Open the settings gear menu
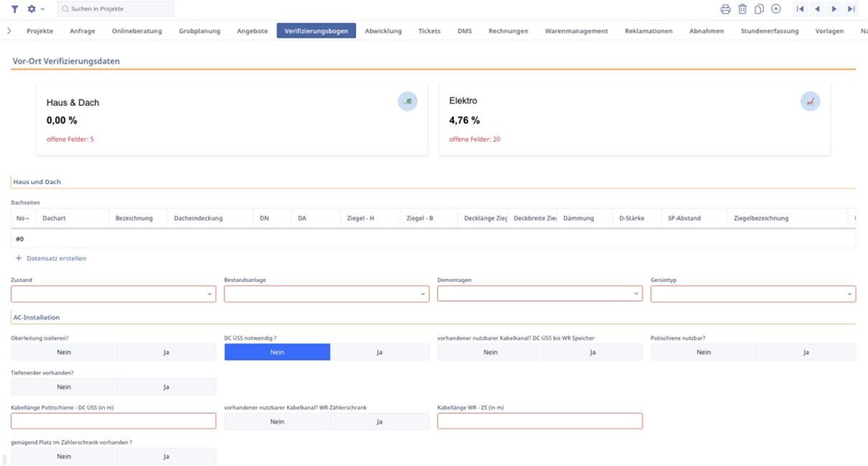 (x=32, y=9)
